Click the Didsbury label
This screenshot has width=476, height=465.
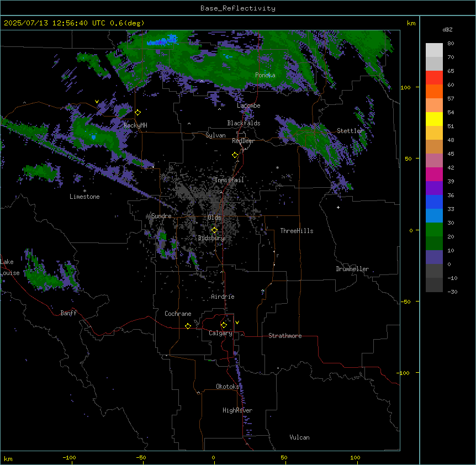tap(211, 238)
